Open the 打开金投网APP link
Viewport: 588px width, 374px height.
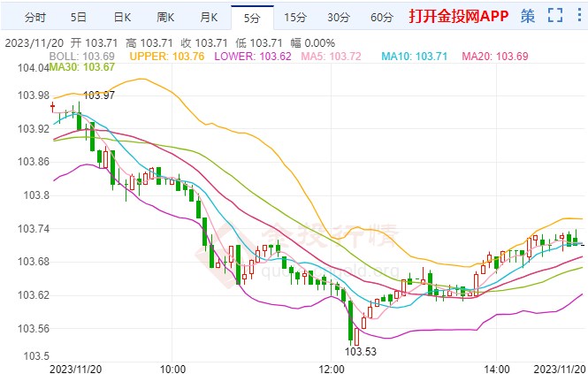click(x=458, y=17)
